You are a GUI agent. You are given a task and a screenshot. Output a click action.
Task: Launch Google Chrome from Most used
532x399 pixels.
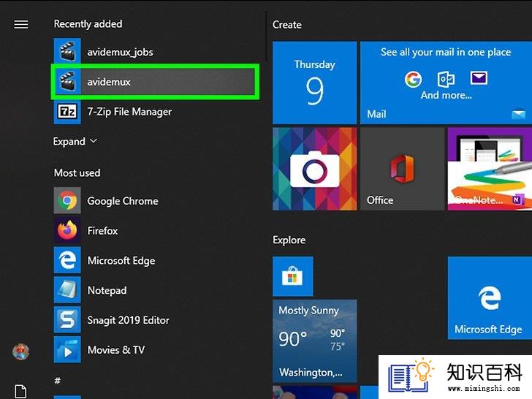[x=154, y=200]
